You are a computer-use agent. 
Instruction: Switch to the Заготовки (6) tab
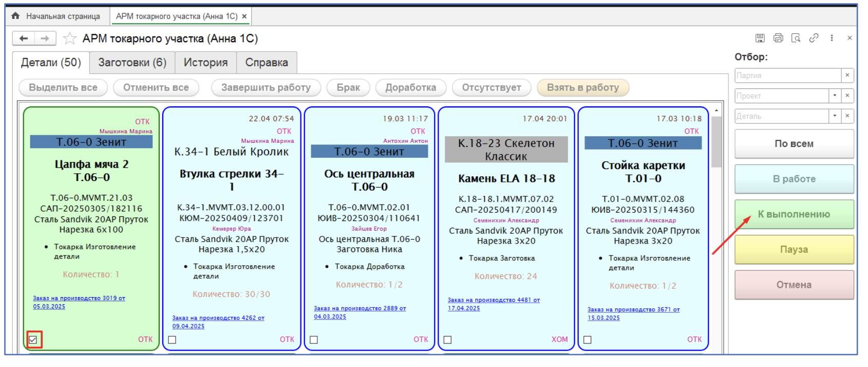(x=132, y=63)
